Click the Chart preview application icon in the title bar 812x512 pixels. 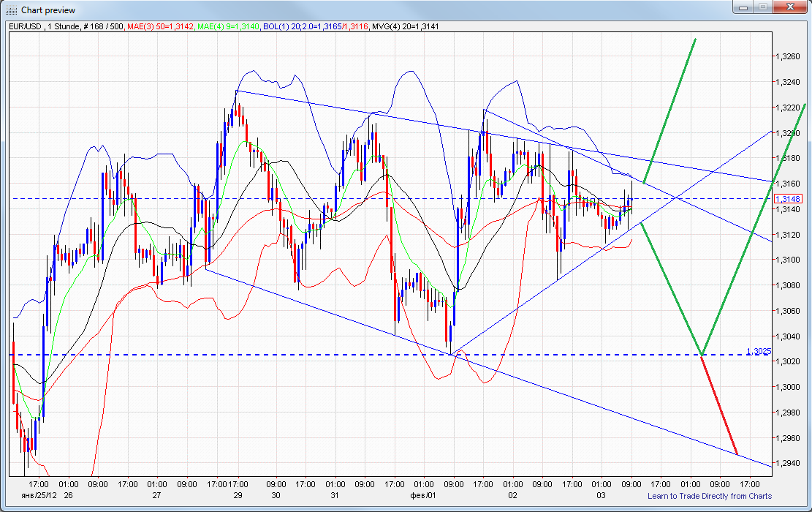(x=9, y=10)
